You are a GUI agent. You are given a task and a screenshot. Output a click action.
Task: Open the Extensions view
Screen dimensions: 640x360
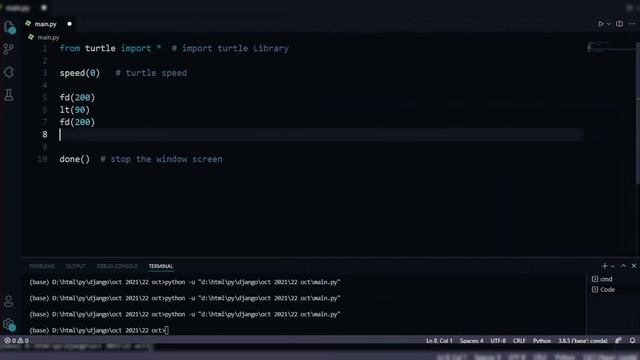[x=9, y=72]
